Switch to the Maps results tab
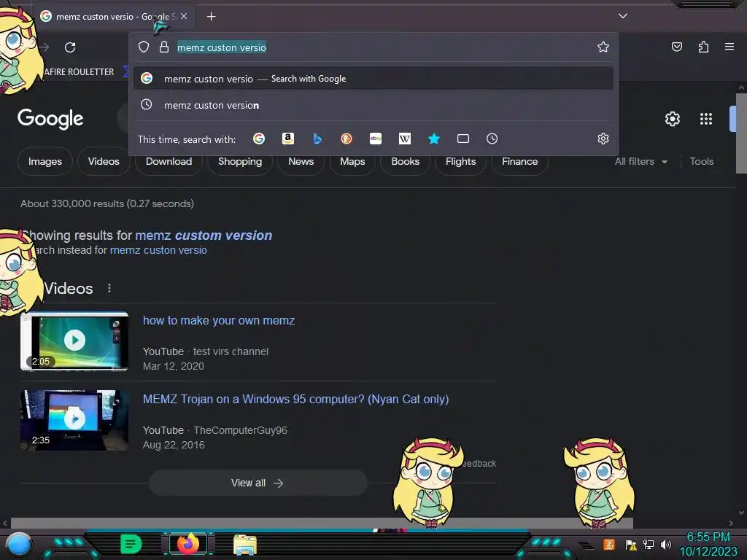Screen dimensions: 747x560 point(352,161)
